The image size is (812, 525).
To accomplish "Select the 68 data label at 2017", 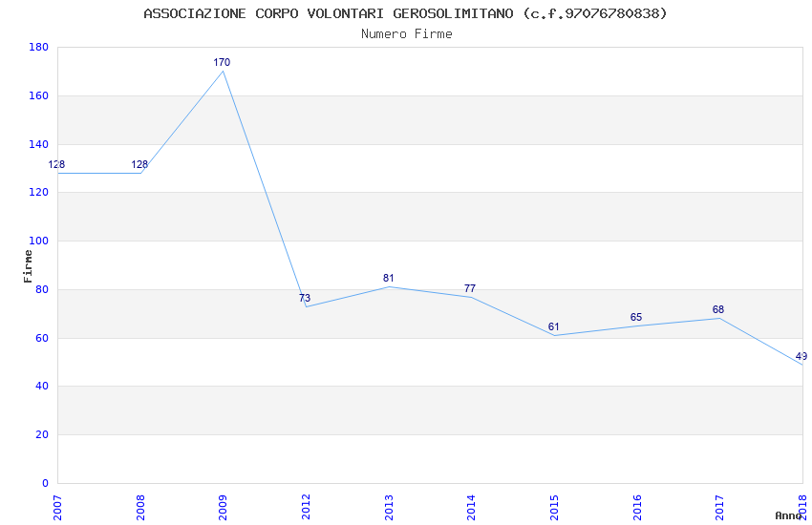I will (x=718, y=309).
